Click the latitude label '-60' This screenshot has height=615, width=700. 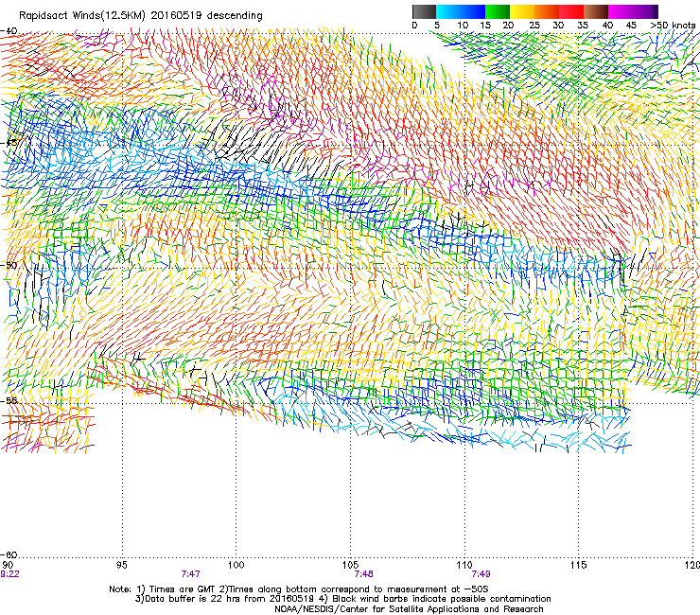point(9,554)
